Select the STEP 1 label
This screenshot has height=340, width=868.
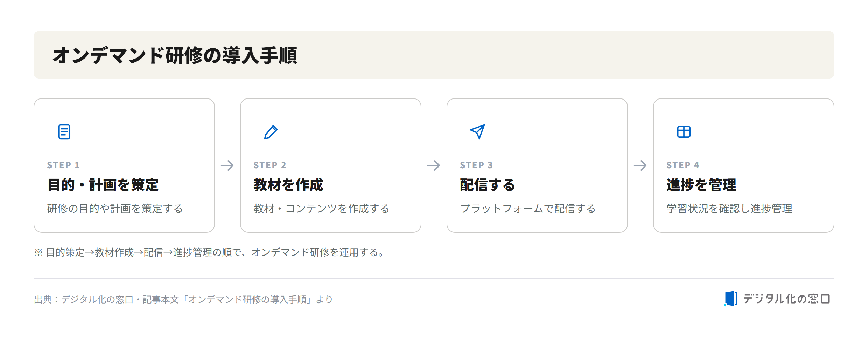pyautogui.click(x=63, y=165)
